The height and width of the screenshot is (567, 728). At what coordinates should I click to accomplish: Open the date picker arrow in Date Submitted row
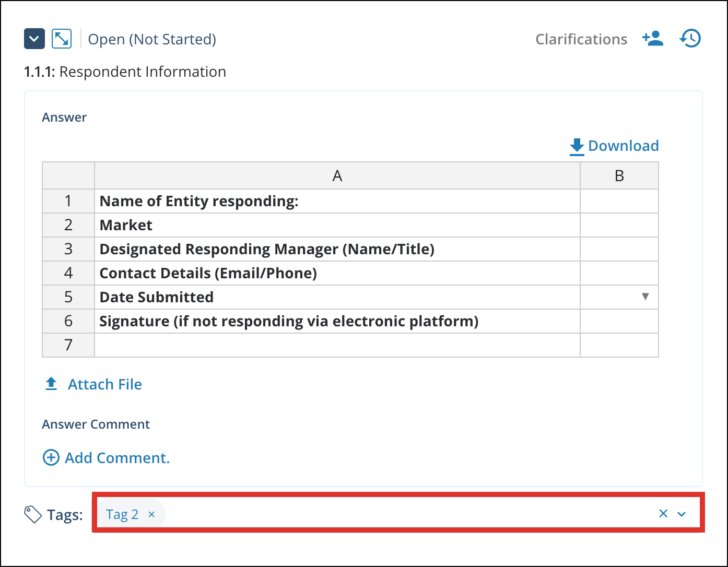click(646, 297)
